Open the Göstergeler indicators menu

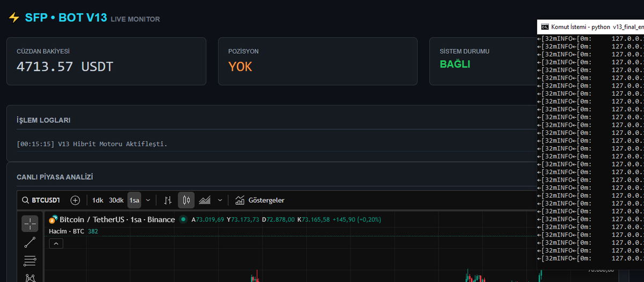pos(260,200)
